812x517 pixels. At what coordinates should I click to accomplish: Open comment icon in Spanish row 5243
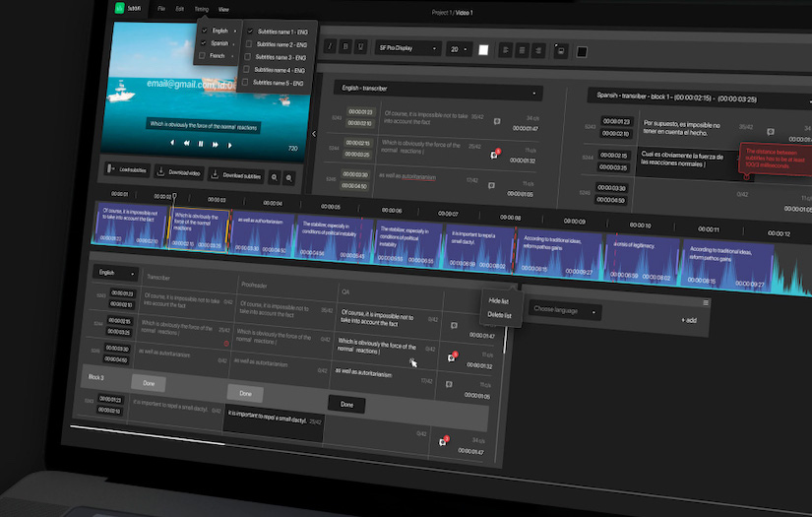pyautogui.click(x=771, y=132)
